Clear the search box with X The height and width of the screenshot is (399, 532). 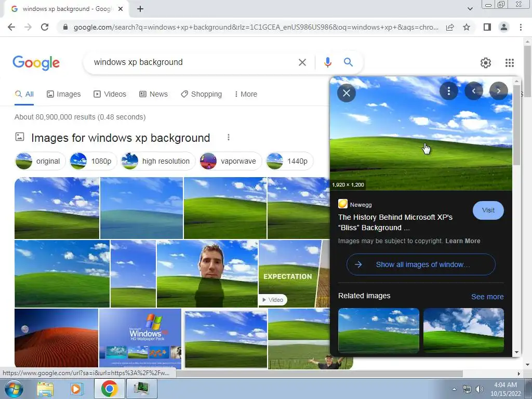tap(302, 62)
